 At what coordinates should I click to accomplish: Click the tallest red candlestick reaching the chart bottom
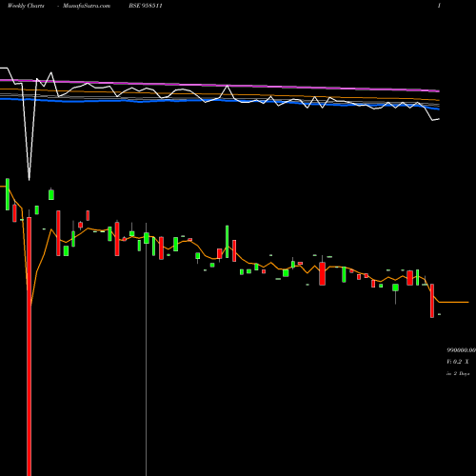[30, 346]
